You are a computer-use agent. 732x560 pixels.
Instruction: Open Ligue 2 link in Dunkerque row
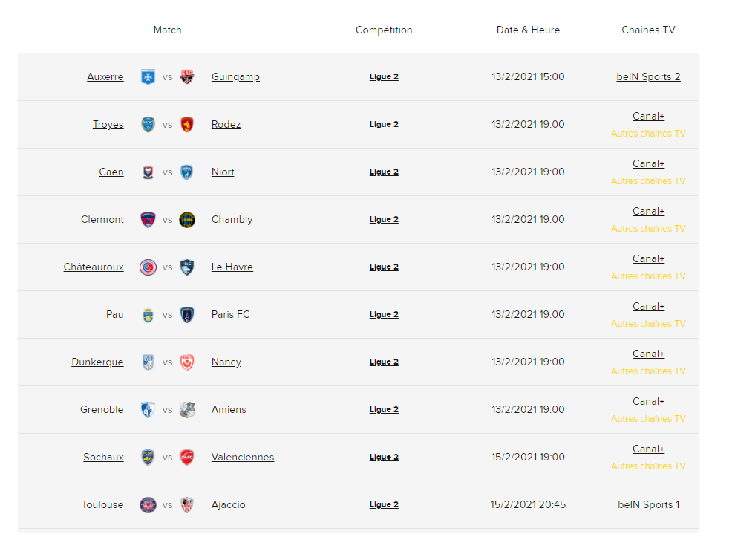click(x=384, y=362)
